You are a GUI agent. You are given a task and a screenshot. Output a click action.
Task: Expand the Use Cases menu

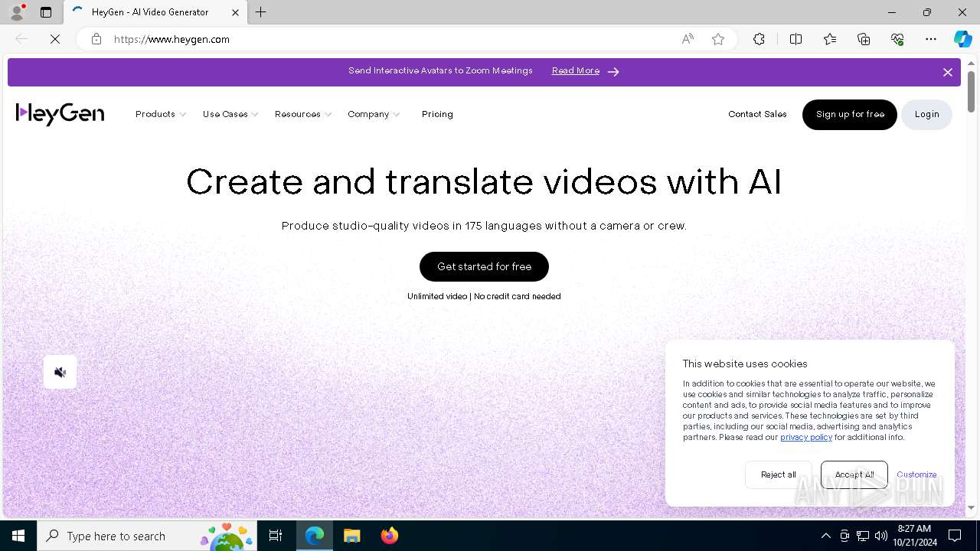(230, 114)
